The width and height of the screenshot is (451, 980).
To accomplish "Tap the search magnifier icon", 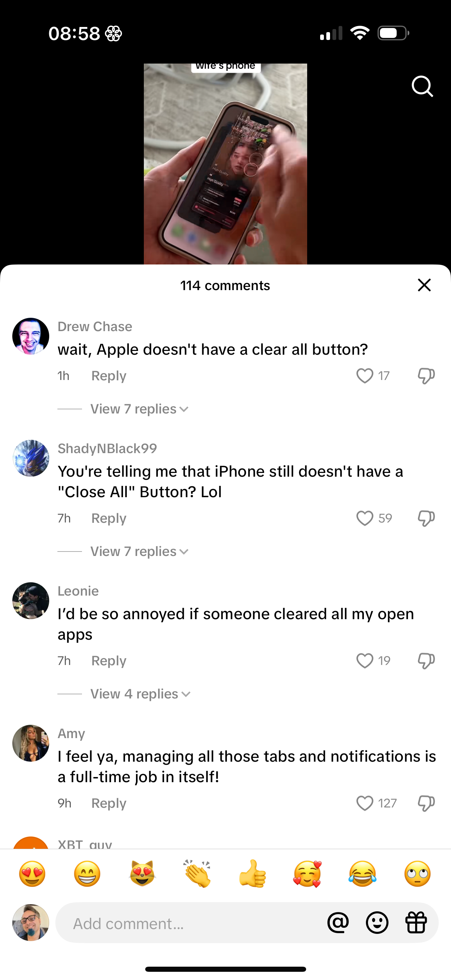I will [423, 86].
